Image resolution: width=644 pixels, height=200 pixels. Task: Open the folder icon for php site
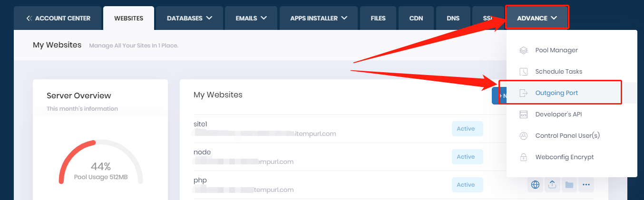tap(569, 185)
